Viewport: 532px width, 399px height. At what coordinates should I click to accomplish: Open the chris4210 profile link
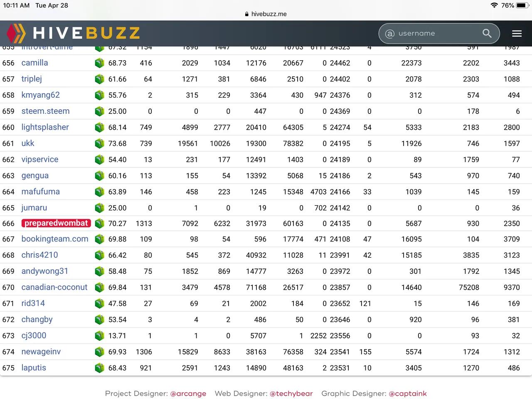(x=40, y=255)
